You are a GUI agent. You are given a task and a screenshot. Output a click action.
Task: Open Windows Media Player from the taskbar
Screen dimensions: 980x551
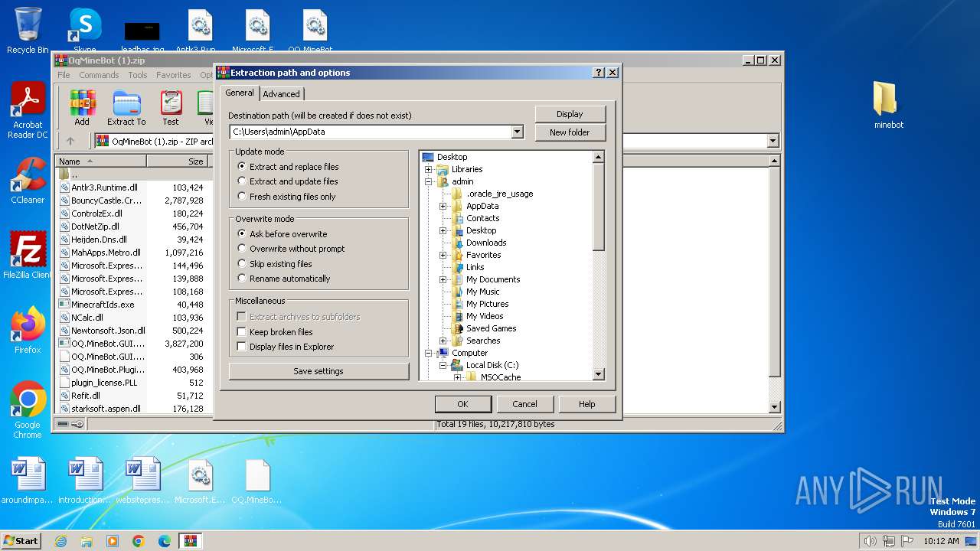point(113,541)
